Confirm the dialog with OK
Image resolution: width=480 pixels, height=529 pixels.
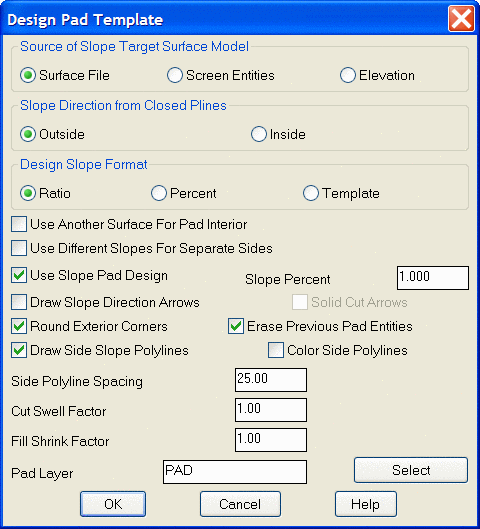(113, 504)
